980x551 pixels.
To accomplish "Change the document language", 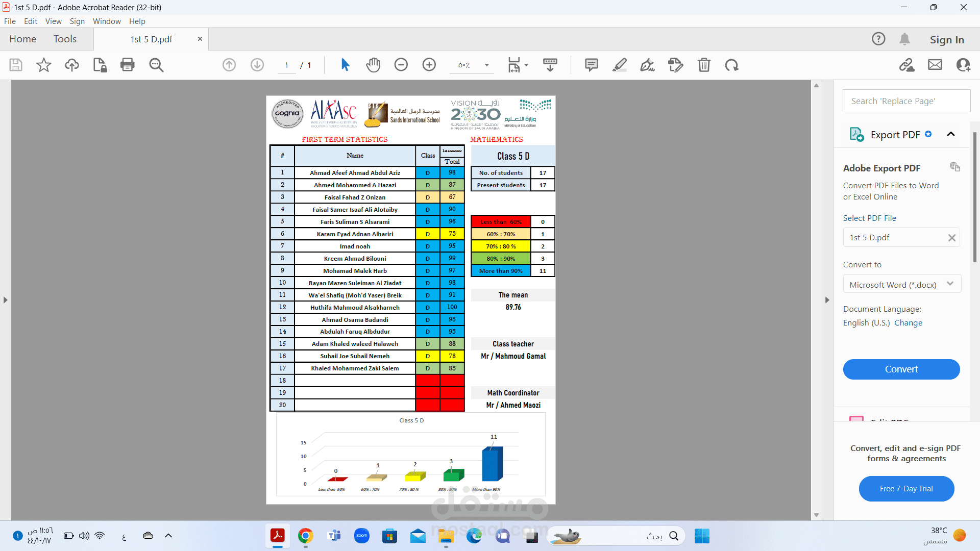I will (x=908, y=322).
